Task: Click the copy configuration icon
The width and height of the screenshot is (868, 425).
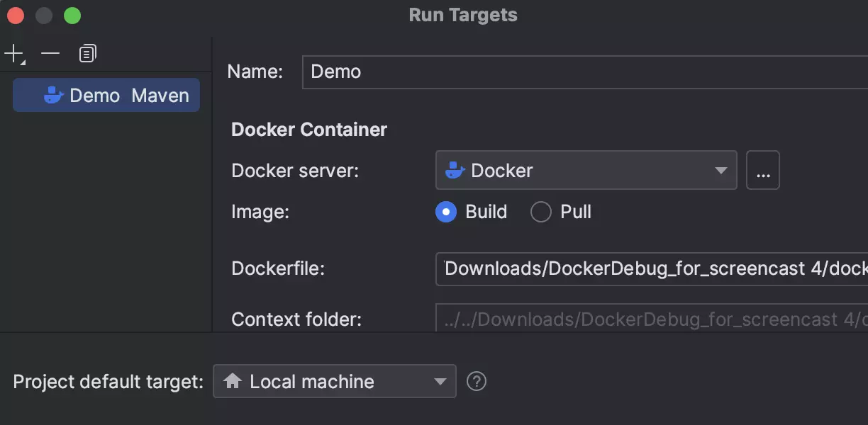Action: point(87,54)
